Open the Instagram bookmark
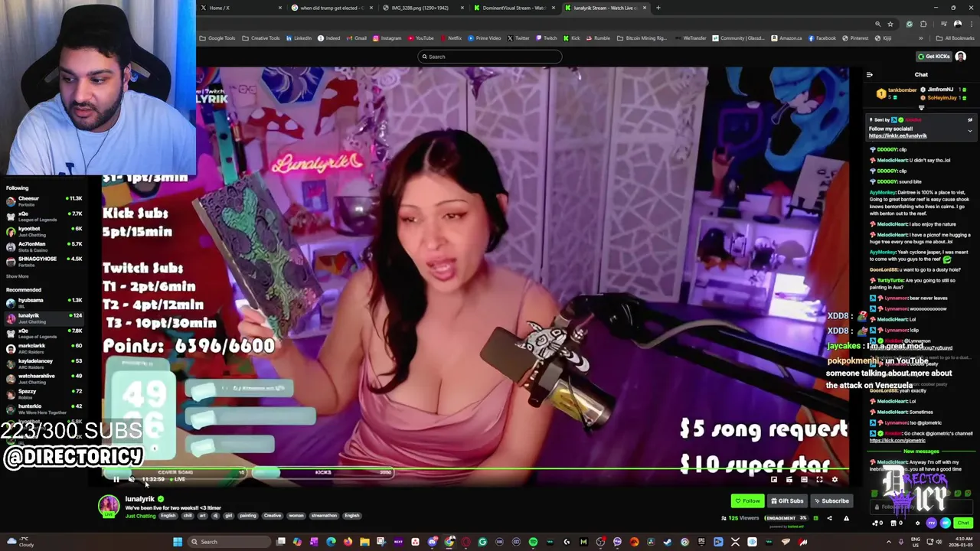Image resolution: width=980 pixels, height=551 pixels. pos(387,38)
